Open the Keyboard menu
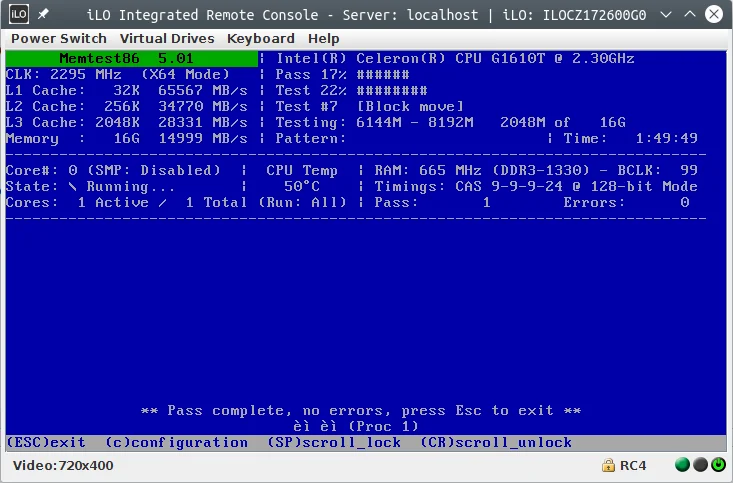The height and width of the screenshot is (483, 733). (261, 38)
